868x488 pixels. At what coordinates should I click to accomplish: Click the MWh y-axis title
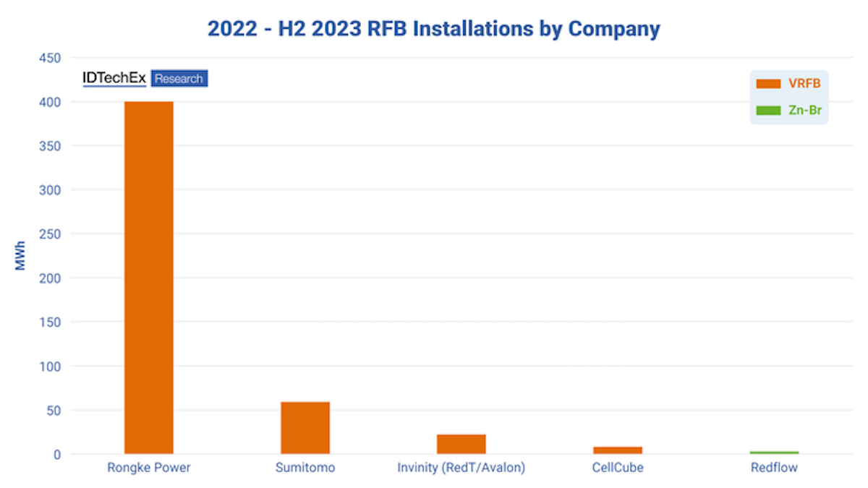[x=20, y=256]
